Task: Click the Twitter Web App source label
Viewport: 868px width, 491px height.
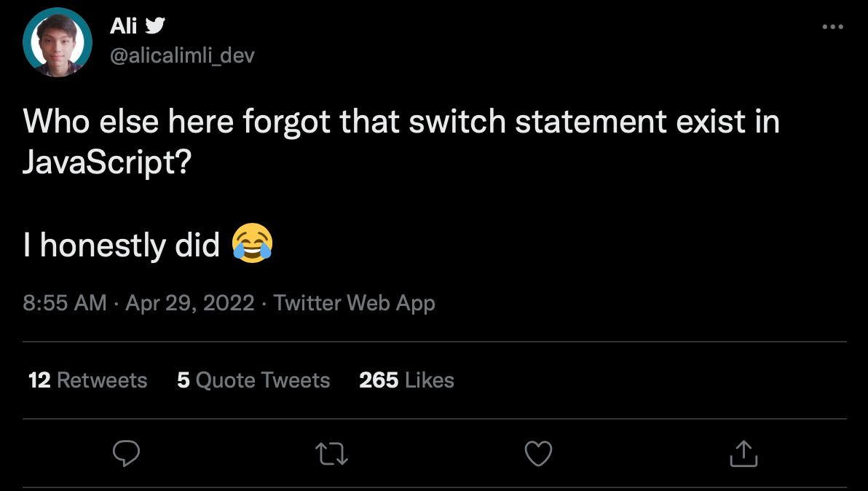Action: click(353, 302)
